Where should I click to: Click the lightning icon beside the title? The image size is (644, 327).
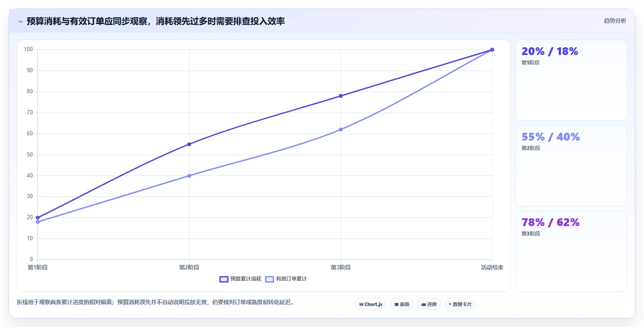pos(20,21)
